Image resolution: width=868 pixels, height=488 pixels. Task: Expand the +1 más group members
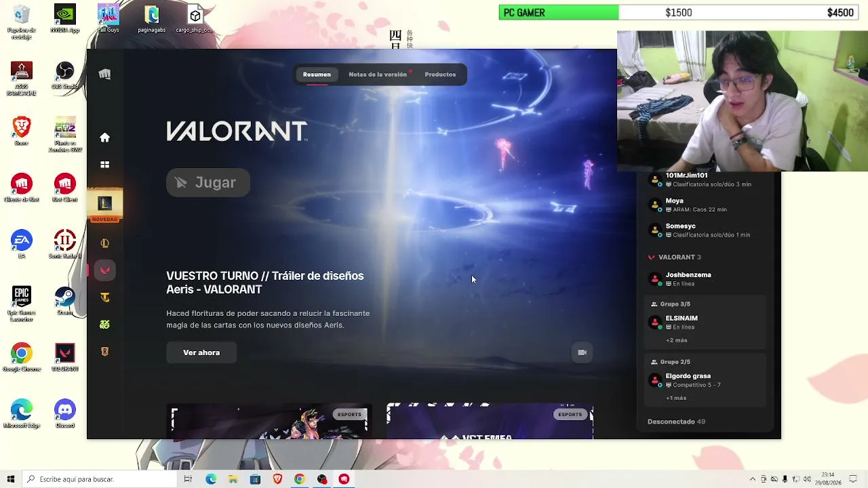pos(676,398)
